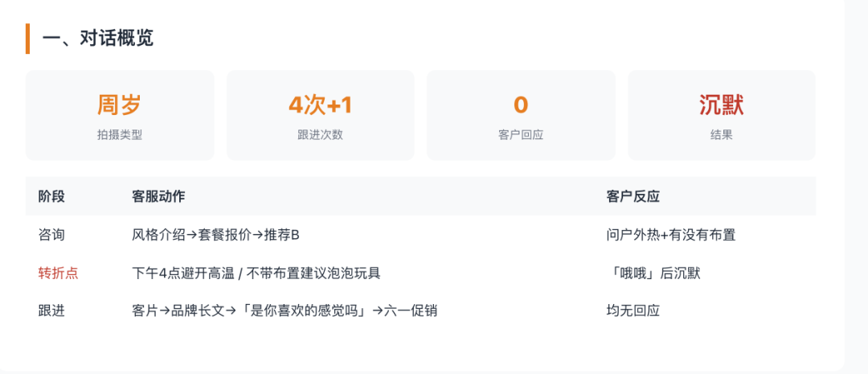
Task: Click the 拍摄类型 label under 周岁
Action: click(x=120, y=134)
